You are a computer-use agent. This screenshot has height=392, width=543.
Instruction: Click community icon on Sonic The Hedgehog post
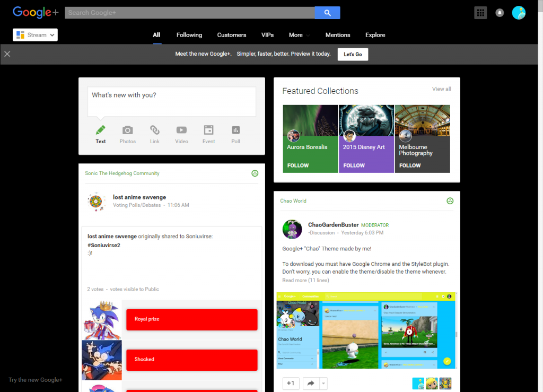click(x=255, y=173)
